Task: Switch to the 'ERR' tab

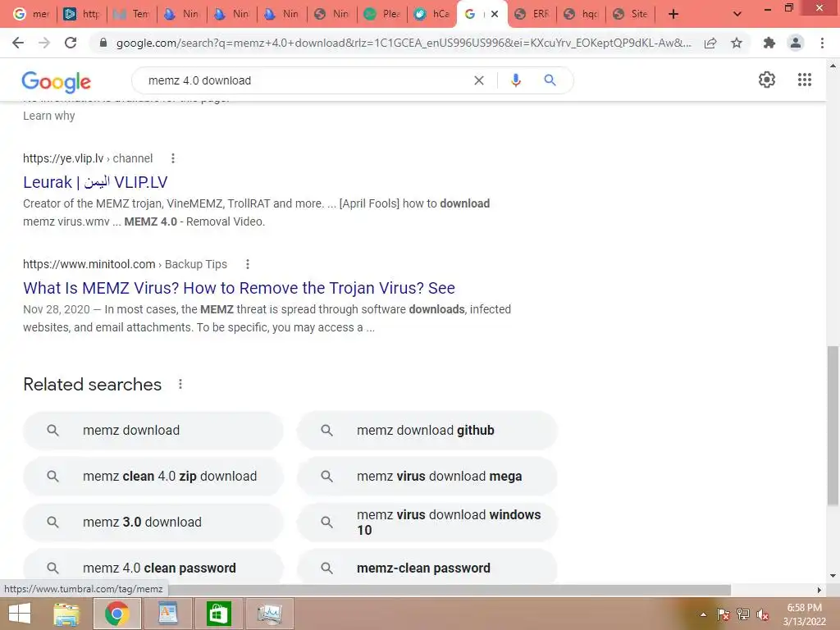Action: pyautogui.click(x=532, y=14)
